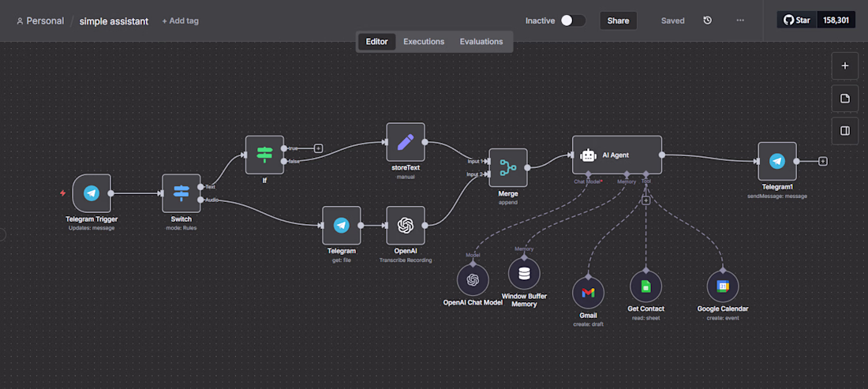Click the add node plus button
Screen dimensions: 868x389
pos(845,65)
